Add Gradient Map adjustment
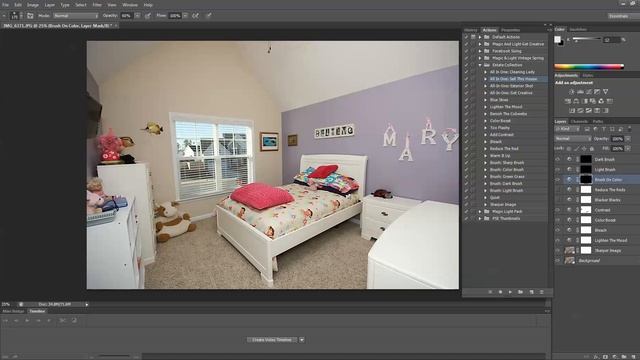Viewport: 640px width, 360px height. coord(605,111)
